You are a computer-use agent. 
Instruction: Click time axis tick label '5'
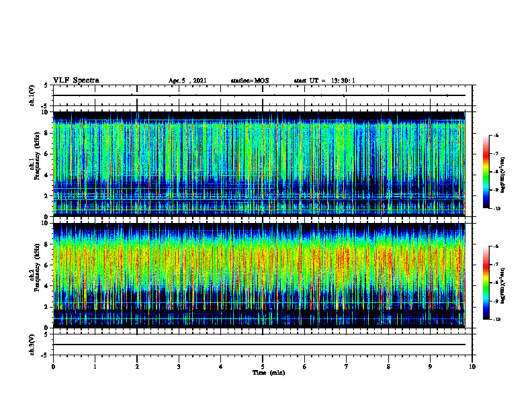[263, 367]
